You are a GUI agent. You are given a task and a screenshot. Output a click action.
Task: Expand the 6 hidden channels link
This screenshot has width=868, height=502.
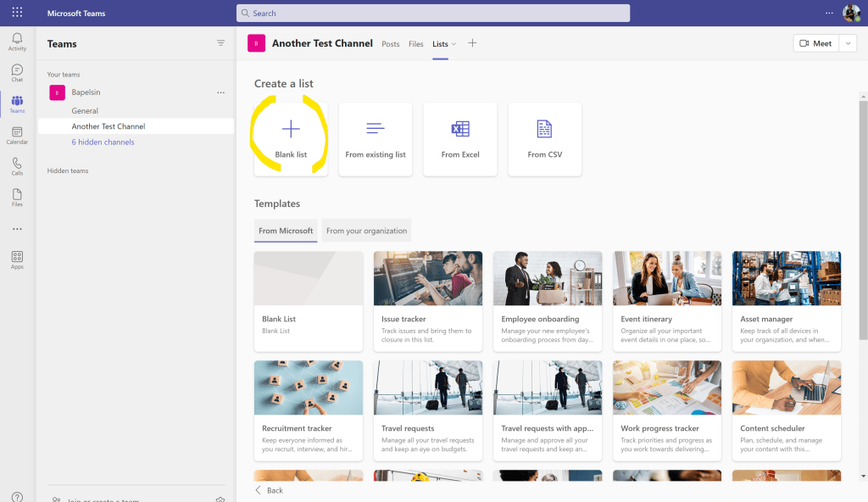[x=103, y=142]
